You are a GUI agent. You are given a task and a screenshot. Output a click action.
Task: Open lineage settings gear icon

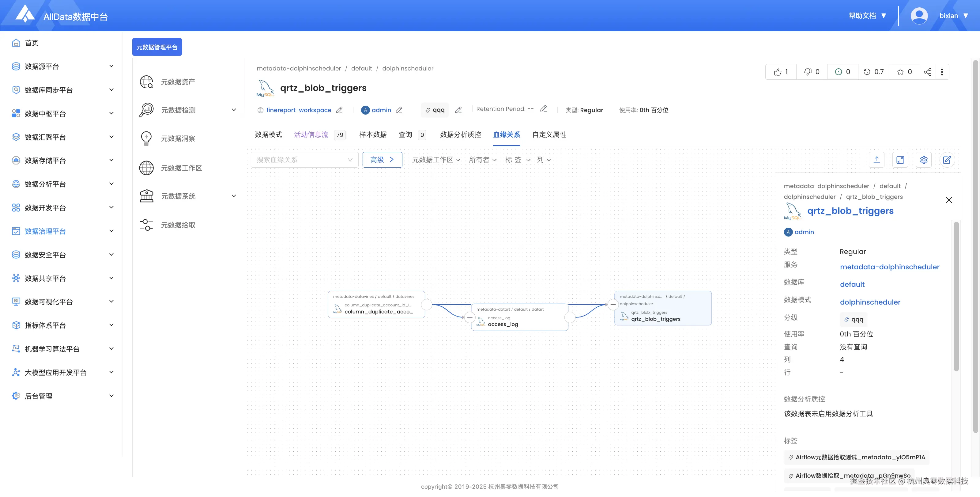pos(924,160)
